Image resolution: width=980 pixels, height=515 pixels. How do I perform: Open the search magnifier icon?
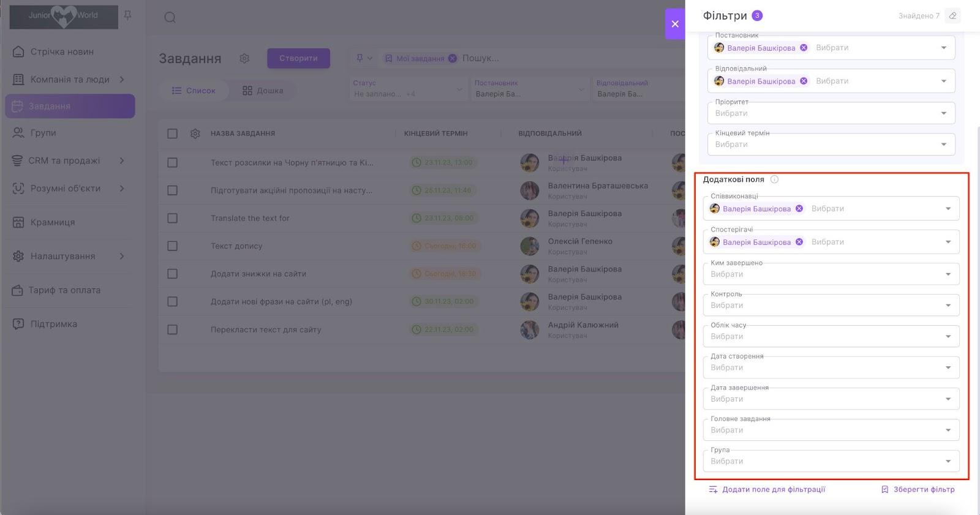(170, 18)
